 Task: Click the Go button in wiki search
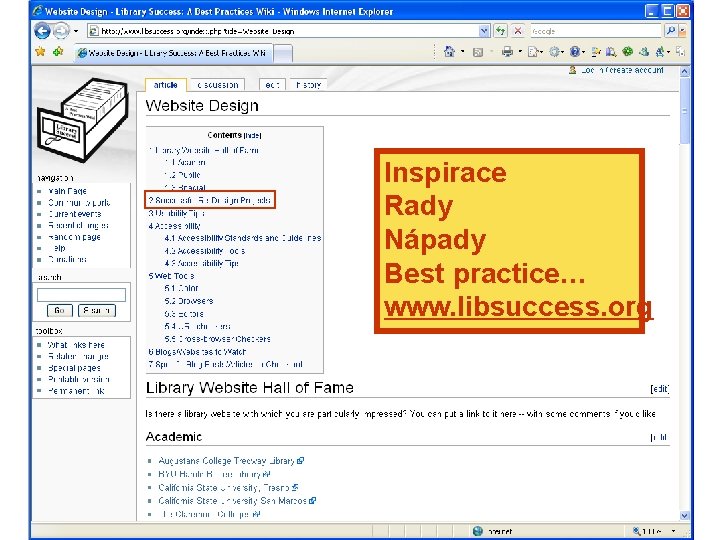[x=60, y=310]
